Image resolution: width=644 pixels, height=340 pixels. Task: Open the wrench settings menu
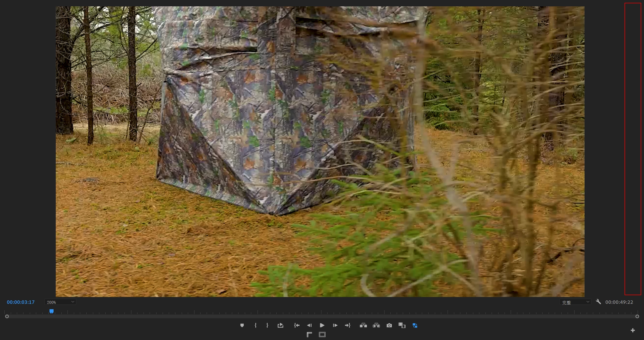[598, 302]
